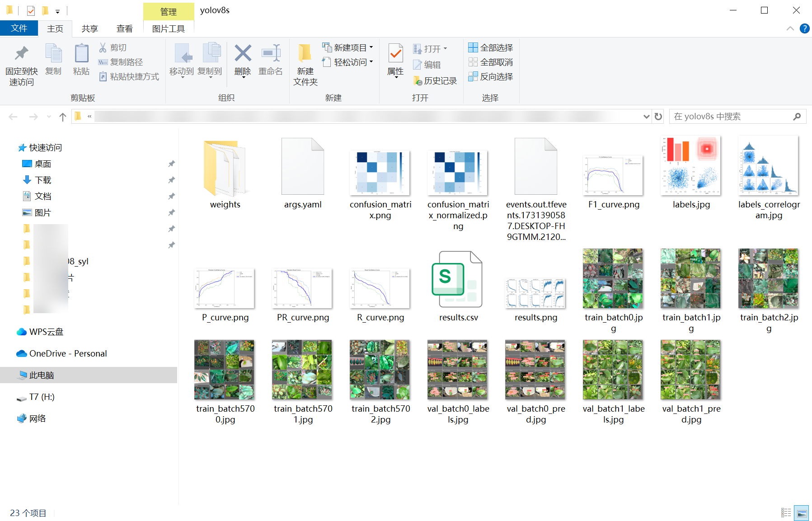Create a new folder (新建文件夹)

[305, 65]
